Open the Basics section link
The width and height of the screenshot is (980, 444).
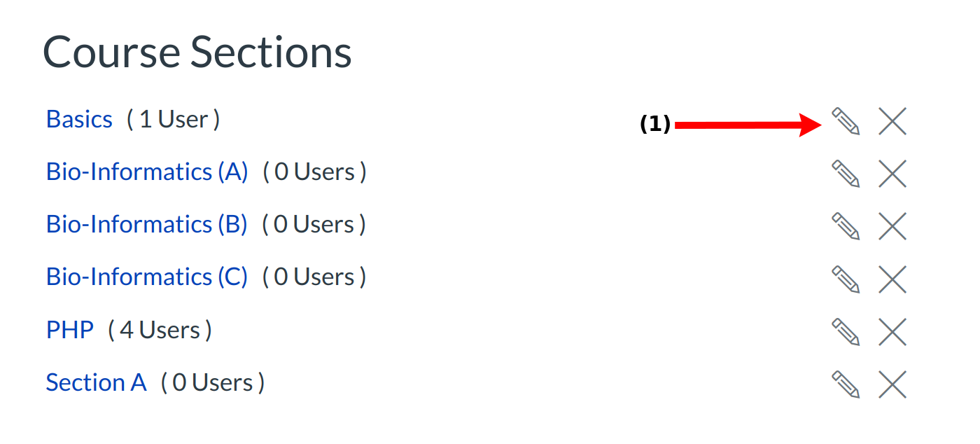pos(79,120)
